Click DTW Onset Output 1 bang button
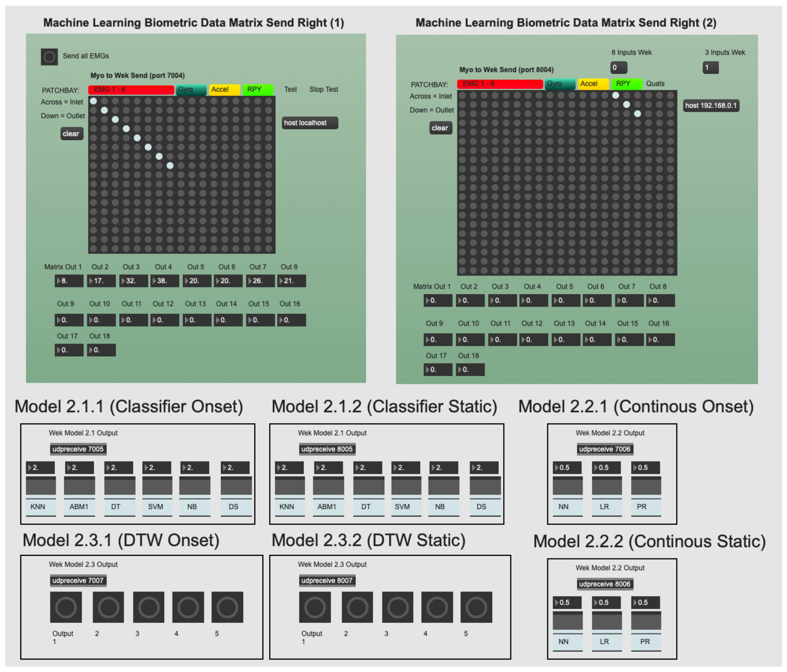 [x=66, y=607]
